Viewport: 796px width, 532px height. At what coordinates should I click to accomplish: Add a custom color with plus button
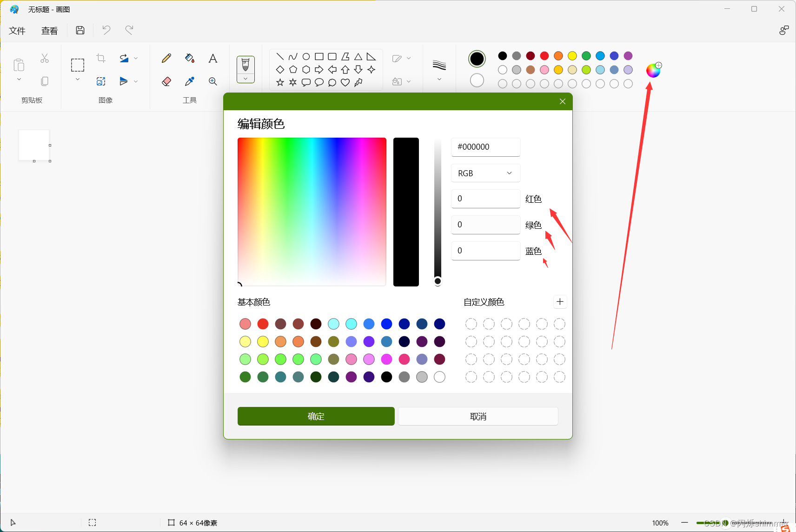click(560, 302)
